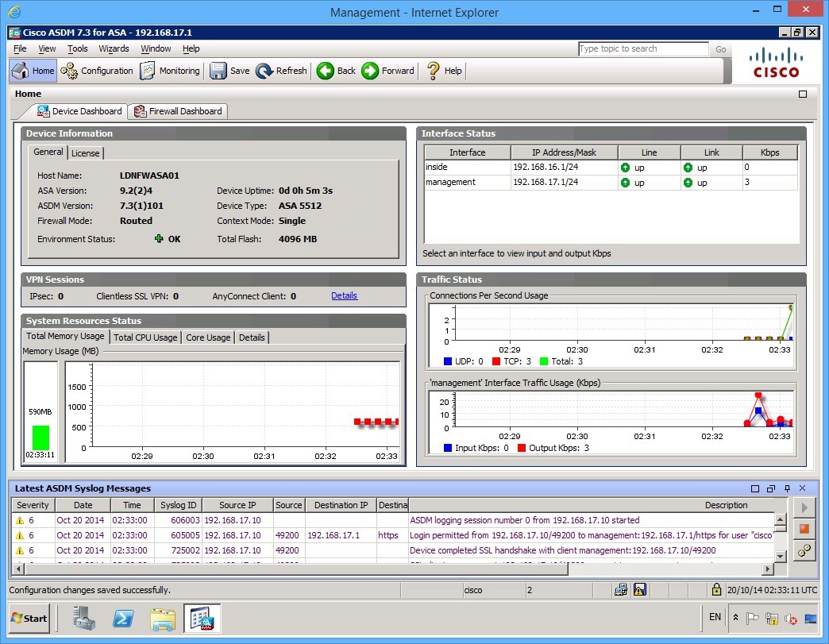Click the lock icon in the status bar
Image resolution: width=829 pixels, height=644 pixels.
[717, 588]
